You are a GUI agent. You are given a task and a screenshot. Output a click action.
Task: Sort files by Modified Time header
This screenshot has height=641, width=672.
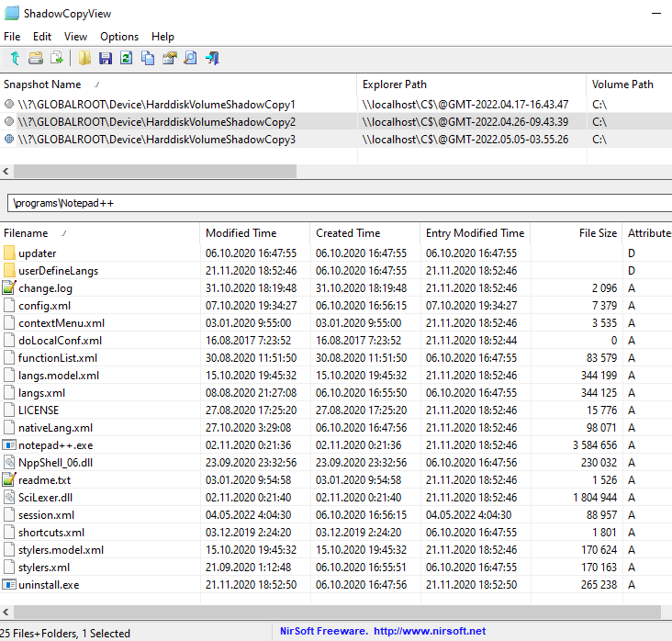point(255,233)
